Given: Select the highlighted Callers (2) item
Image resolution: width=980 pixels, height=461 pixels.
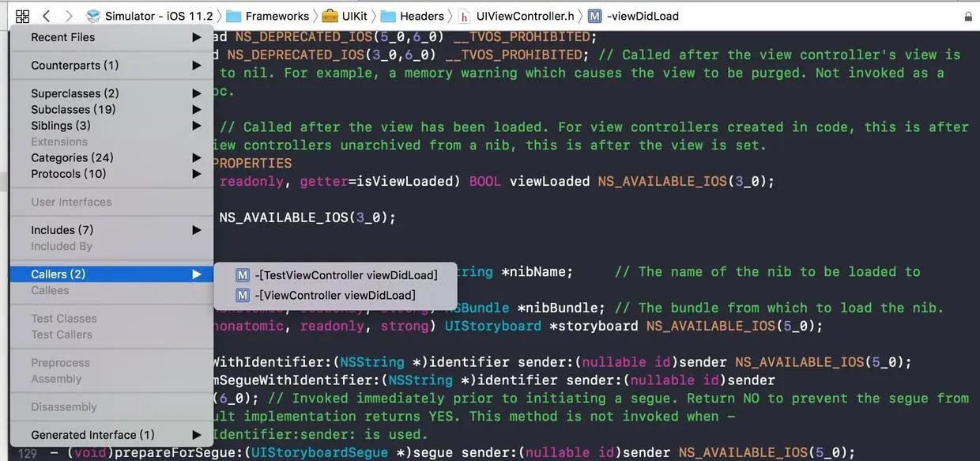Looking at the screenshot, I should click(x=111, y=274).
